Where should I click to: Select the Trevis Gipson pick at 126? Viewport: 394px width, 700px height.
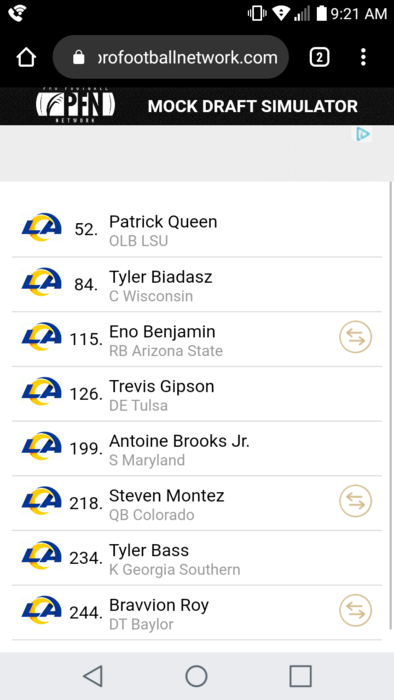tap(197, 394)
